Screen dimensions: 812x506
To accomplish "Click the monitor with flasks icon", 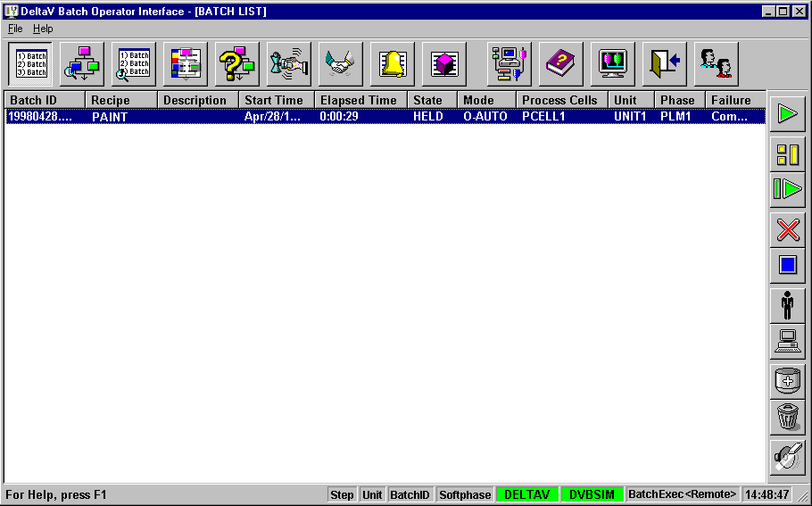I will [613, 64].
